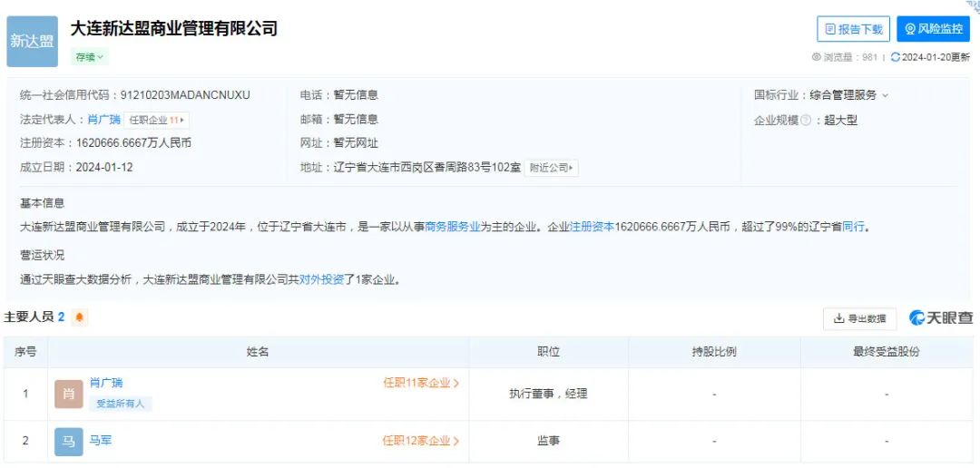
Task: Click the 马 avatar in row 2
Action: pos(69,442)
